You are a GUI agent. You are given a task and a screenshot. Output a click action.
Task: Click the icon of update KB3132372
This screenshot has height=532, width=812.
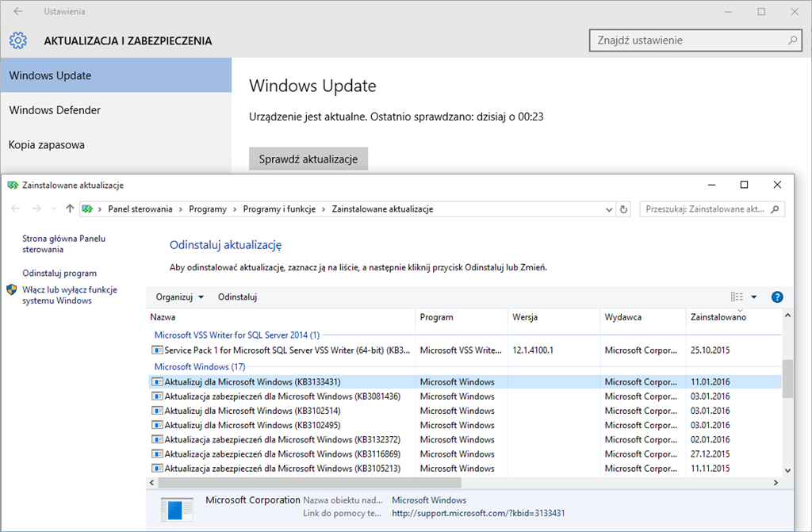(x=157, y=439)
